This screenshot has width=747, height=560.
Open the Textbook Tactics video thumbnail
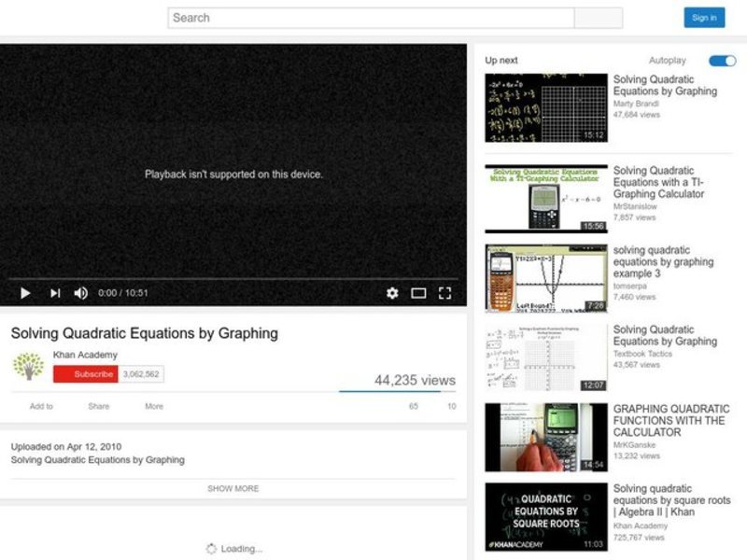point(546,358)
